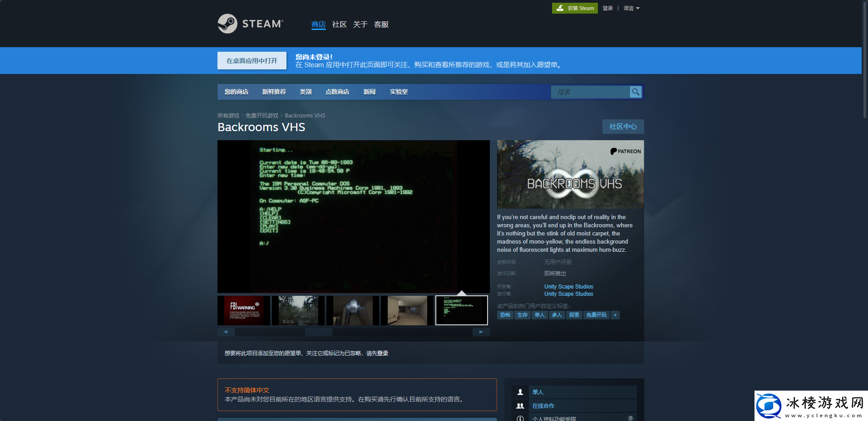Click right arrow of thumbnail strip
The width and height of the screenshot is (868, 421).
coord(481,332)
